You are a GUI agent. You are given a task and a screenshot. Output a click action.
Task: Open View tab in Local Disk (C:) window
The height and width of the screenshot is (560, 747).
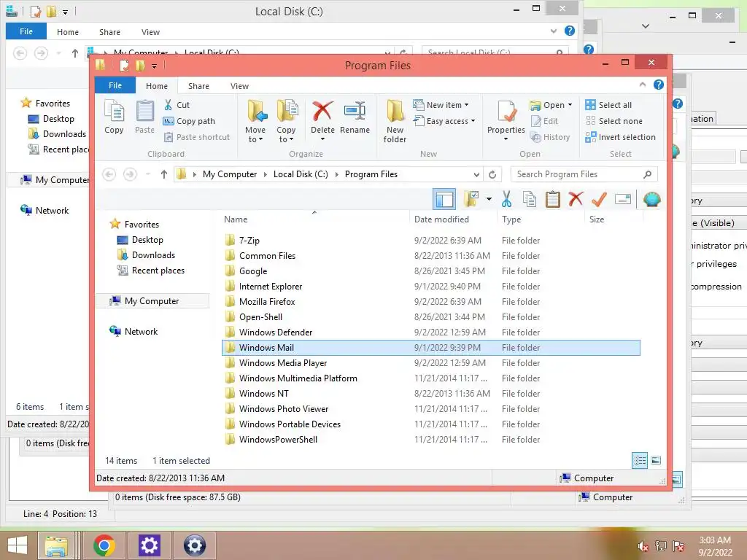150,32
